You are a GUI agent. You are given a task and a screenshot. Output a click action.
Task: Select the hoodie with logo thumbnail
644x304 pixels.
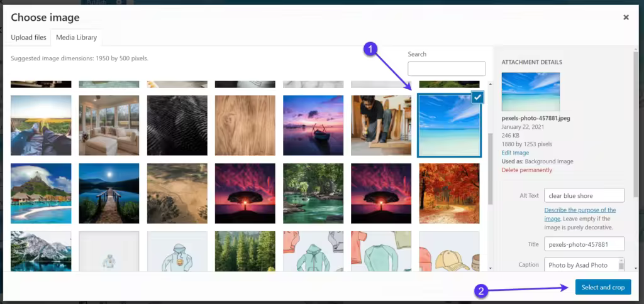coord(177,251)
